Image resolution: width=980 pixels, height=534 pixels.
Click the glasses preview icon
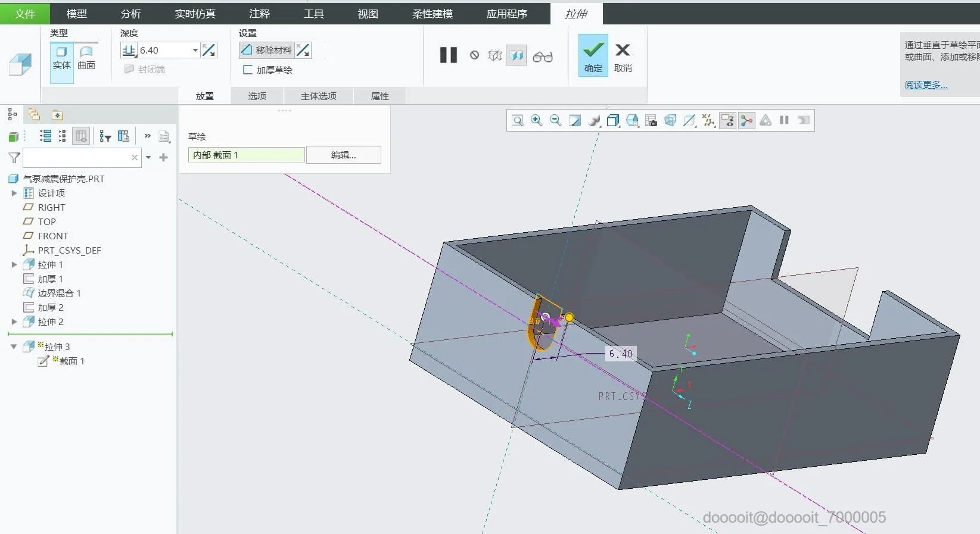(x=543, y=57)
